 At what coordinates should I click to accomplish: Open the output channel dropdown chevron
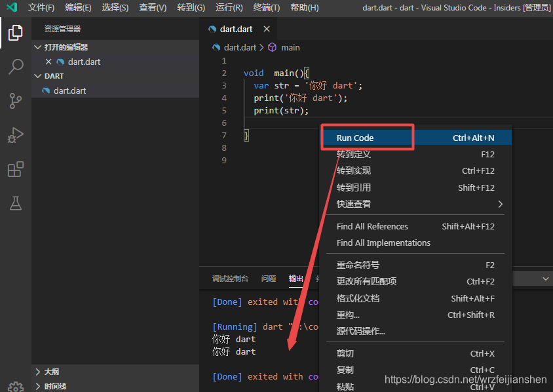coord(545,279)
